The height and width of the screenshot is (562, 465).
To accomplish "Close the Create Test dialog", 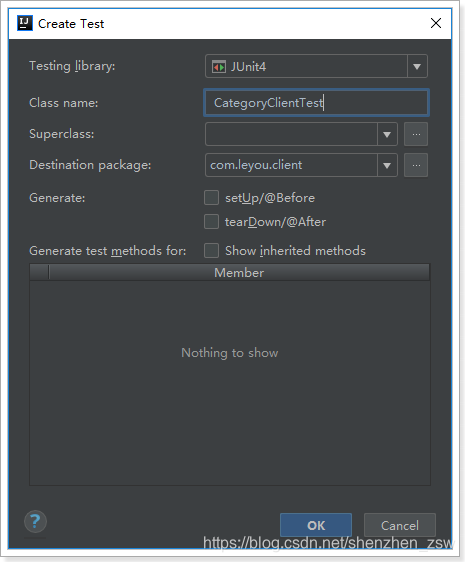I will pyautogui.click(x=436, y=23).
